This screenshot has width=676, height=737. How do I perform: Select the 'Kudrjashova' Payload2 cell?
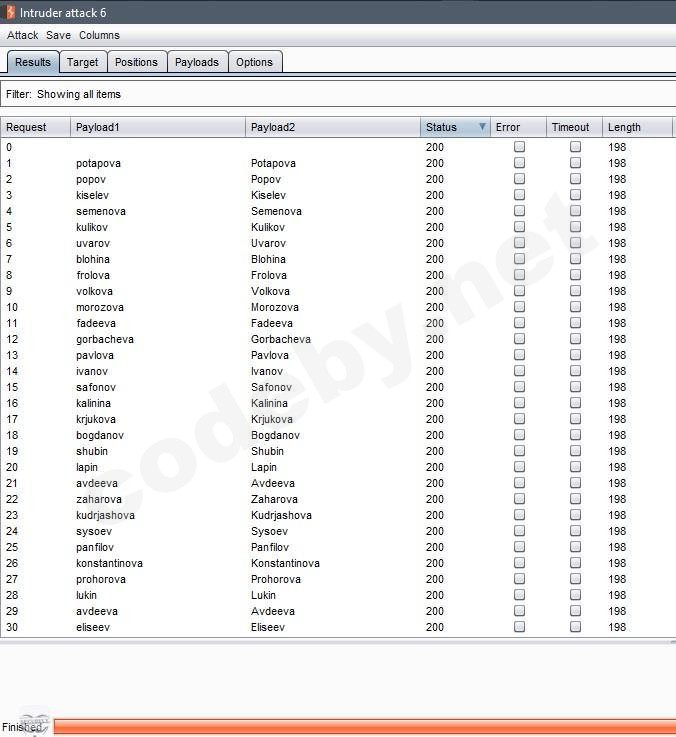point(281,515)
